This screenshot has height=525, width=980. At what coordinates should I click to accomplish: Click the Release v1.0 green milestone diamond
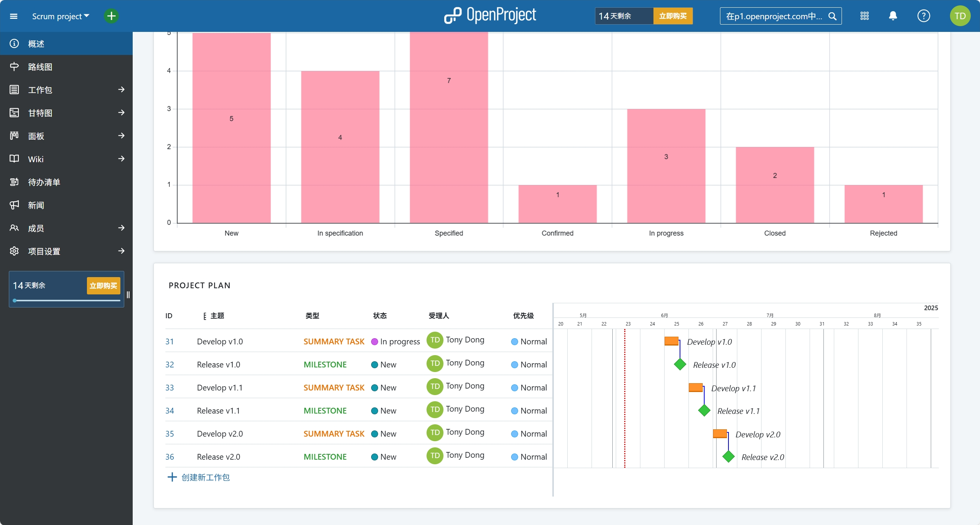(x=680, y=364)
